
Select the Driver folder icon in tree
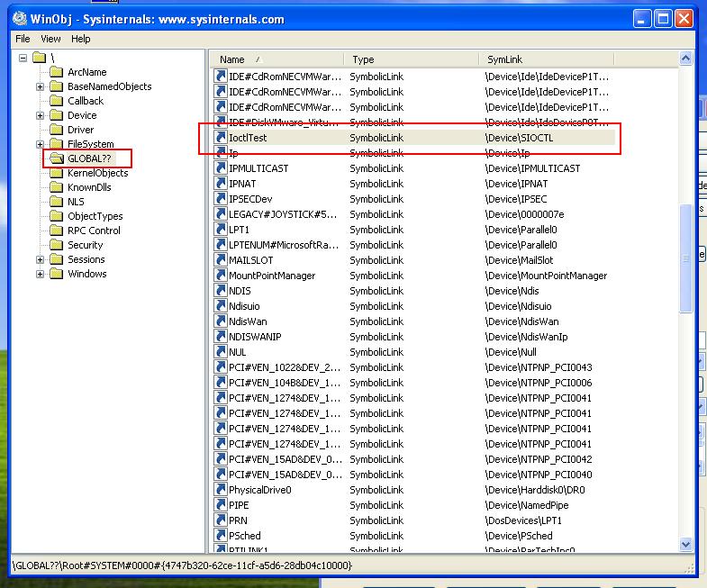point(56,130)
